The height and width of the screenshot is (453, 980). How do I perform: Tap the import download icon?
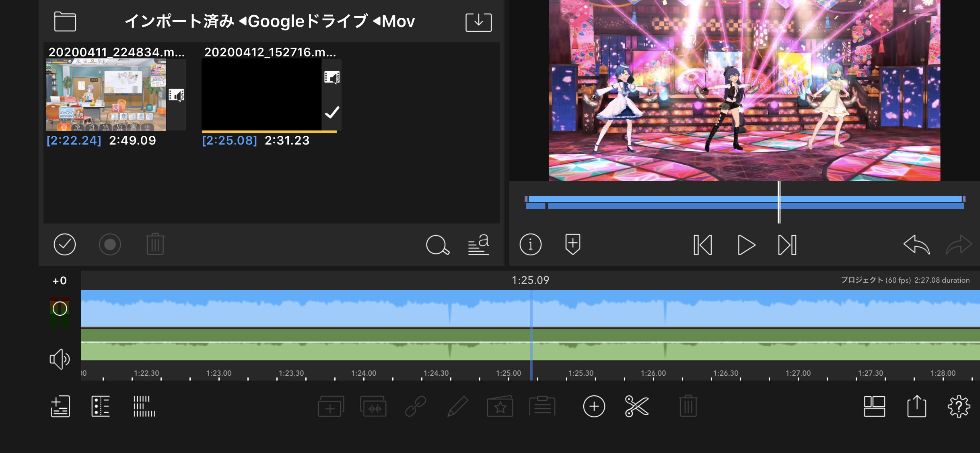[478, 22]
